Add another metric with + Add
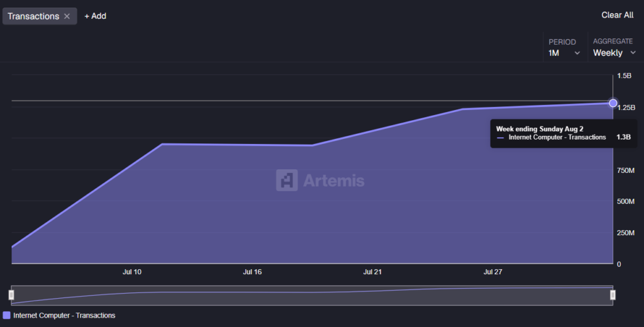The width and height of the screenshot is (644, 327). click(96, 16)
